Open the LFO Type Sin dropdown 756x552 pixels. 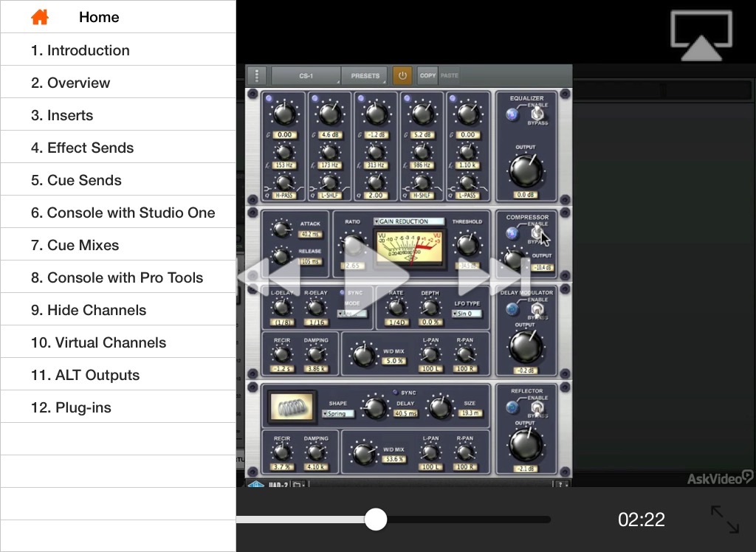[467, 314]
